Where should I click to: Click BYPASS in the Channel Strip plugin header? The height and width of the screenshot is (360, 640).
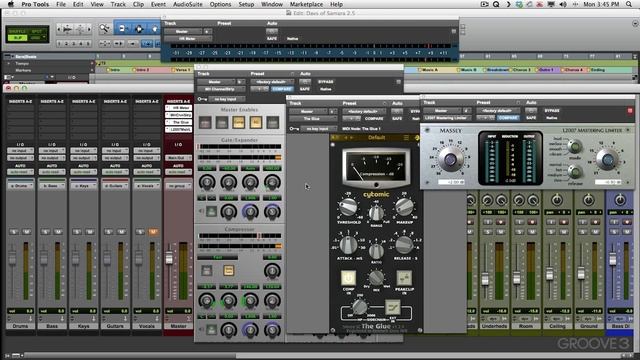tap(326, 82)
